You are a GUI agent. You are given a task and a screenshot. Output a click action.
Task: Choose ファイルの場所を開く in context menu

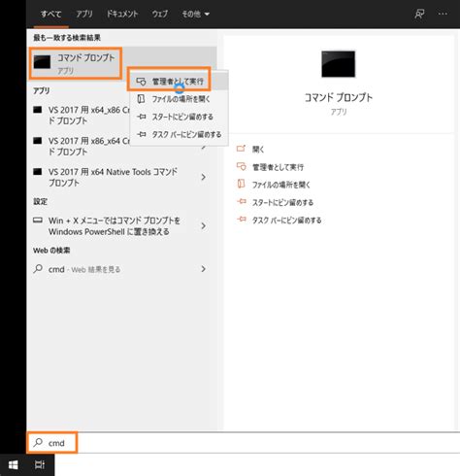point(179,99)
